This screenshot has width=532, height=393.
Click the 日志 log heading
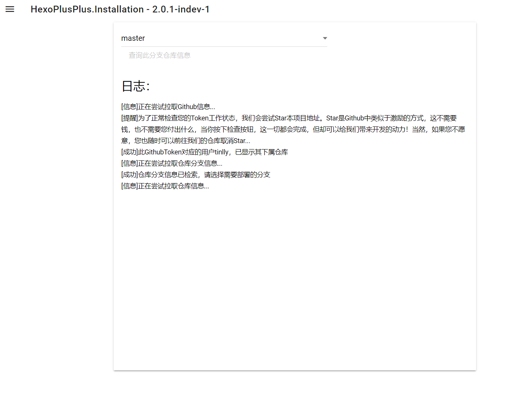135,86
